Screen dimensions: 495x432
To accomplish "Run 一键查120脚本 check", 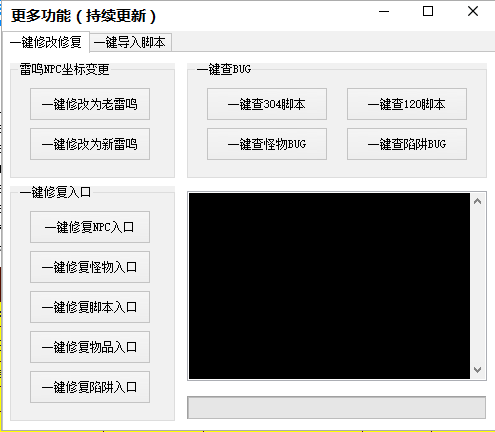I will (x=407, y=104).
